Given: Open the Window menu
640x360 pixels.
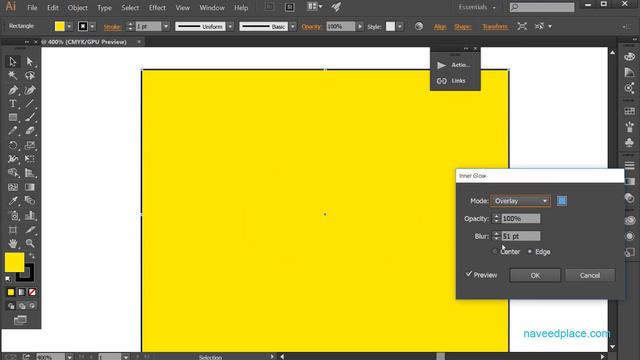Looking at the screenshot, I should (x=212, y=8).
